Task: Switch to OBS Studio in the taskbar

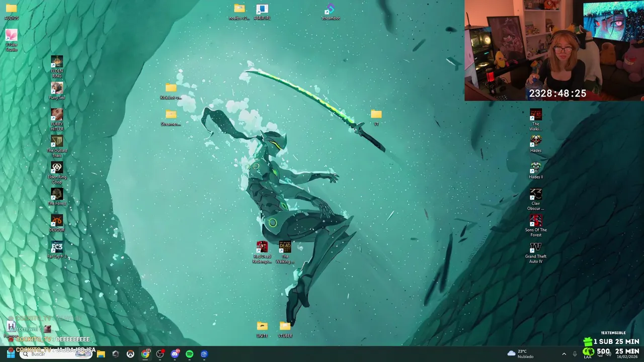Action: coord(160,354)
